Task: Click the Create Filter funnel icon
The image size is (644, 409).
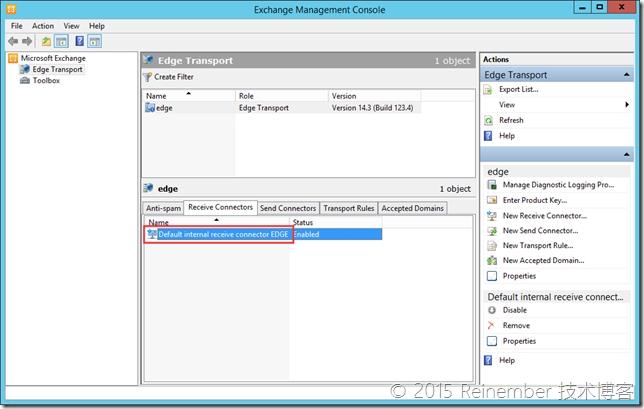Action: pos(147,77)
